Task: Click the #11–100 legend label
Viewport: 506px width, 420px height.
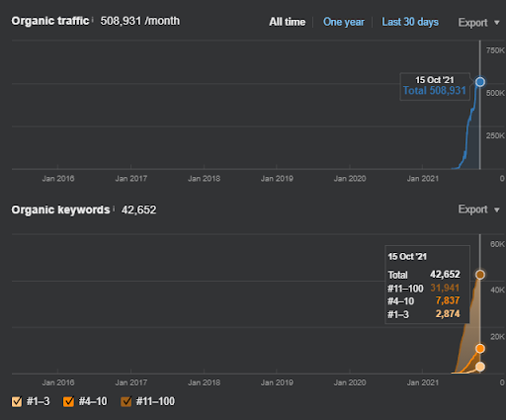Action: point(155,401)
